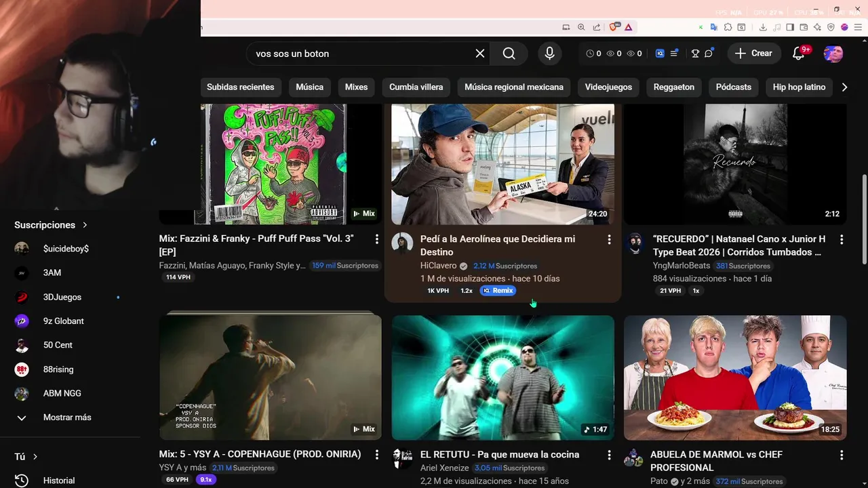Image resolution: width=868 pixels, height=488 pixels.
Task: Run the YouTube search with the magnifier
Action: tap(509, 54)
